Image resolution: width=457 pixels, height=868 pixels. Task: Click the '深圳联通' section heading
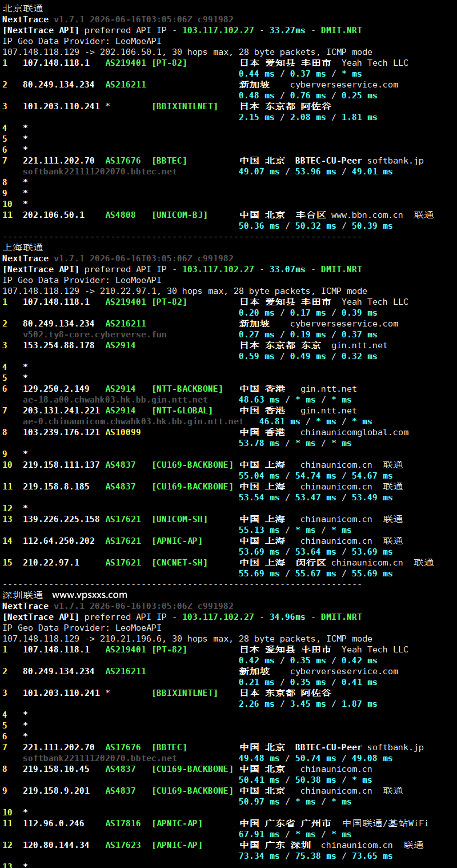pyautogui.click(x=23, y=595)
